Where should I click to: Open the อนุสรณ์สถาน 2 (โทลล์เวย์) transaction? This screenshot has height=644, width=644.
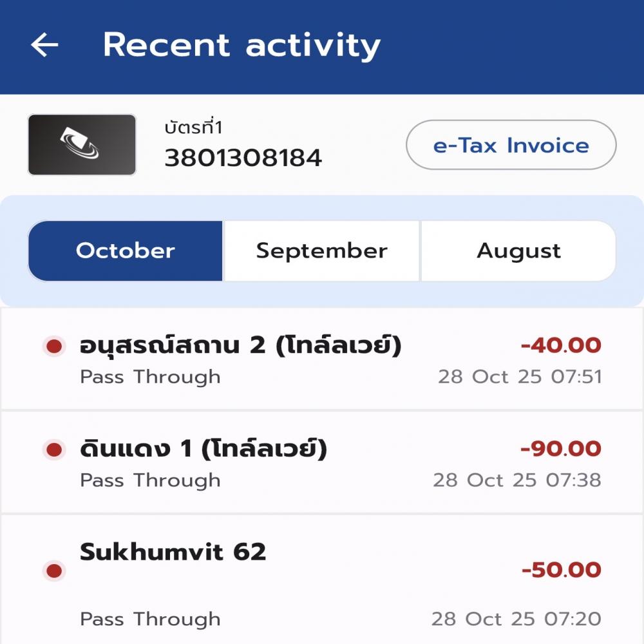[241, 346]
